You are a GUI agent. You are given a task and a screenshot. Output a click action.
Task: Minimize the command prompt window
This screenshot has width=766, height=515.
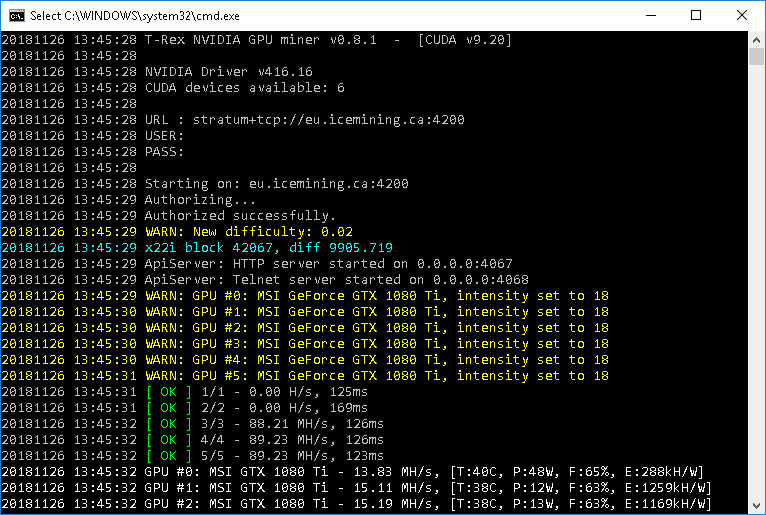651,16
